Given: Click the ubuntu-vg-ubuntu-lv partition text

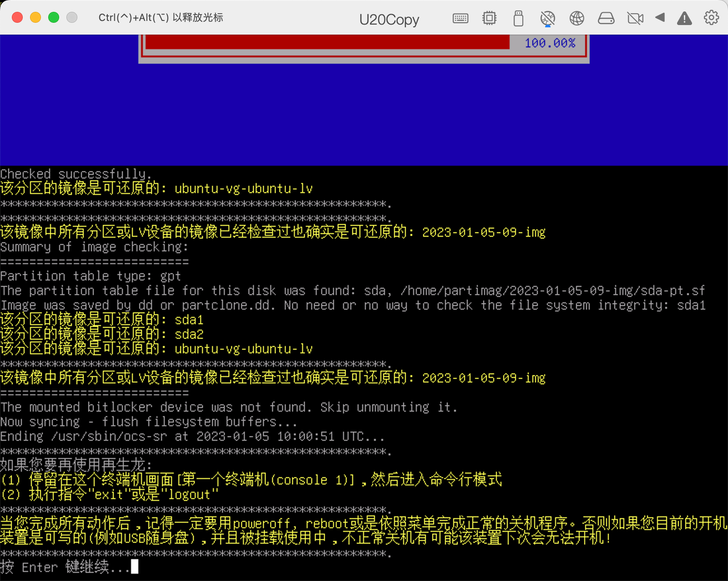Looking at the screenshot, I should tap(244, 188).
